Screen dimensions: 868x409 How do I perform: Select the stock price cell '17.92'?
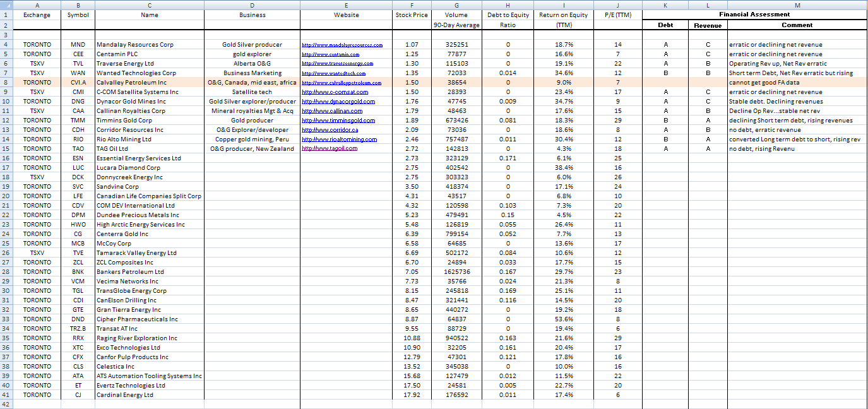[412, 395]
